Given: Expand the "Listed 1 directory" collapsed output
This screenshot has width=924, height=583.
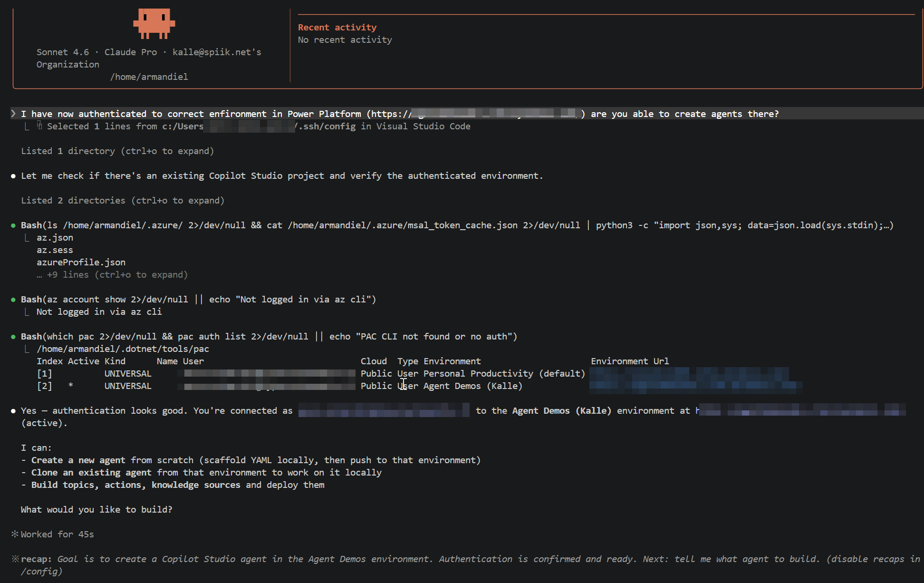Looking at the screenshot, I should 117,151.
